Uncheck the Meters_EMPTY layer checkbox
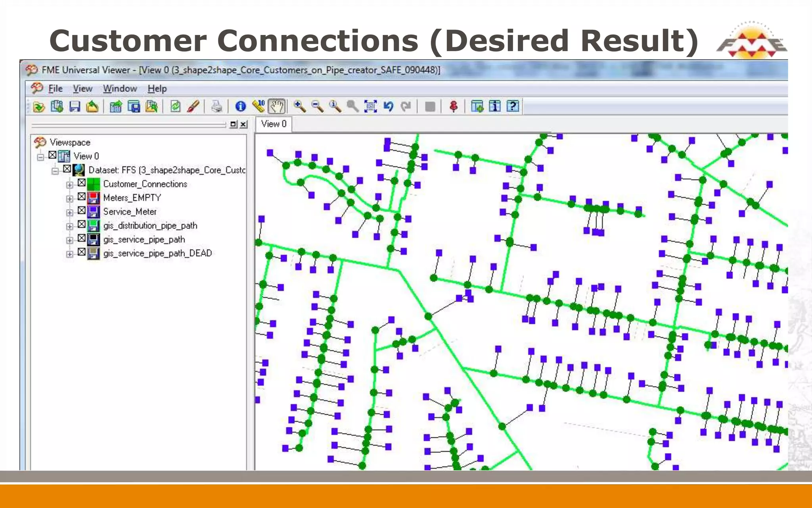The width and height of the screenshot is (812, 508). [82, 197]
